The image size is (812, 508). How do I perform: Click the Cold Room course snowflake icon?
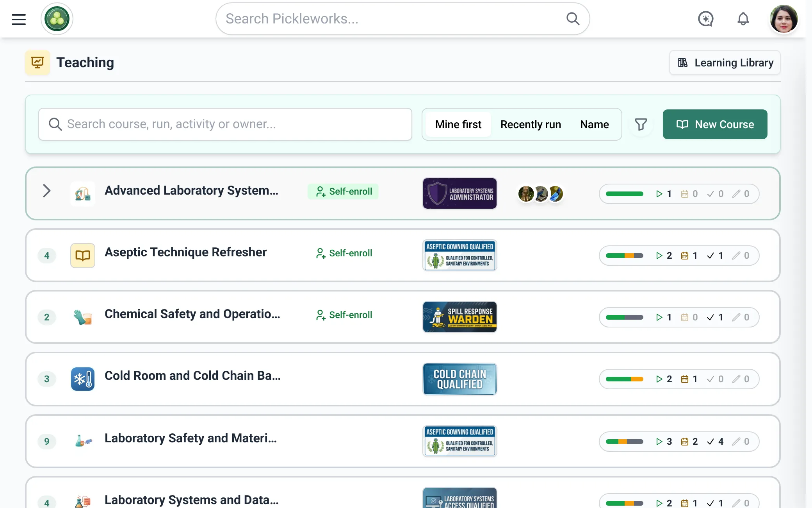pos(82,379)
